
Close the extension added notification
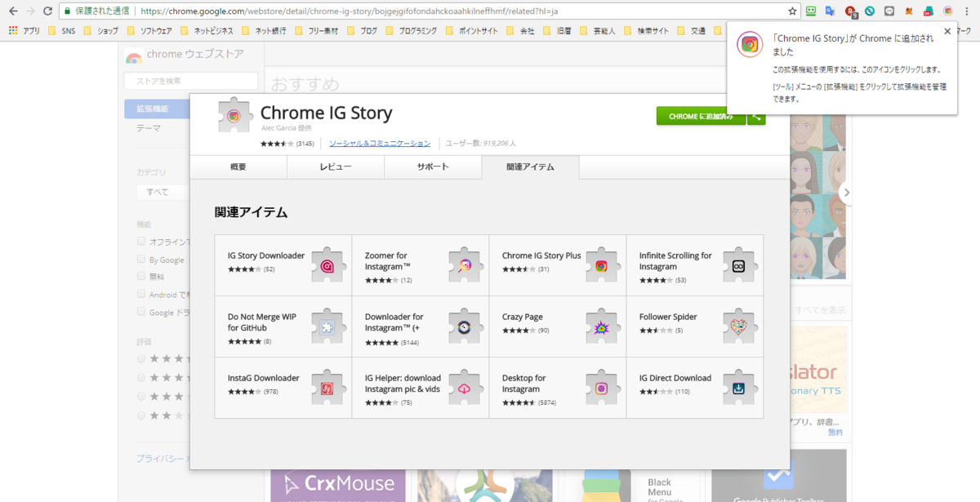coord(947,32)
